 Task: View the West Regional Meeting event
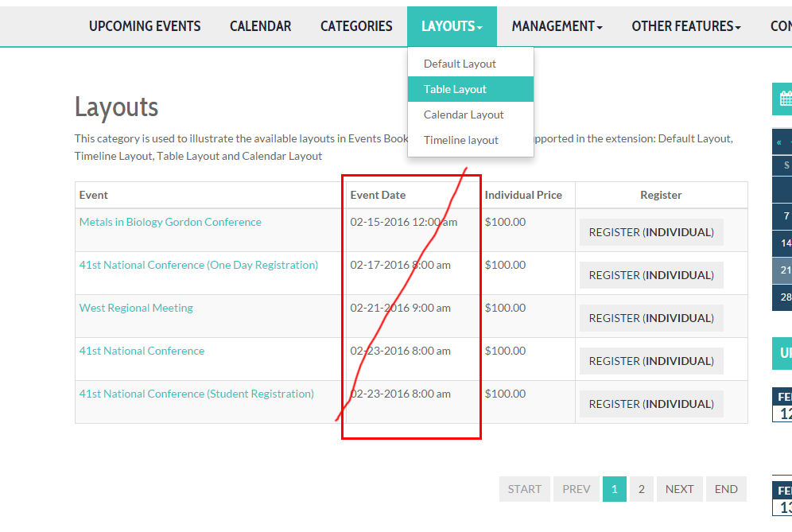[x=136, y=308]
